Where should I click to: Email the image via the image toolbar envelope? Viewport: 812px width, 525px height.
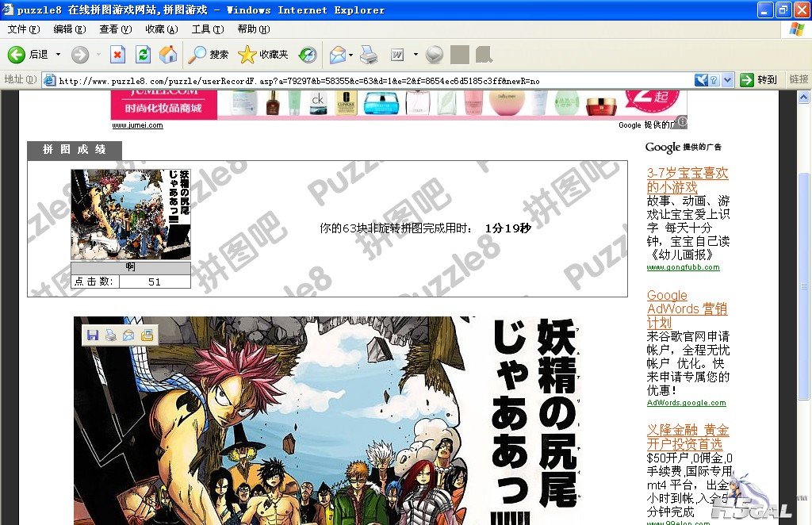128,335
